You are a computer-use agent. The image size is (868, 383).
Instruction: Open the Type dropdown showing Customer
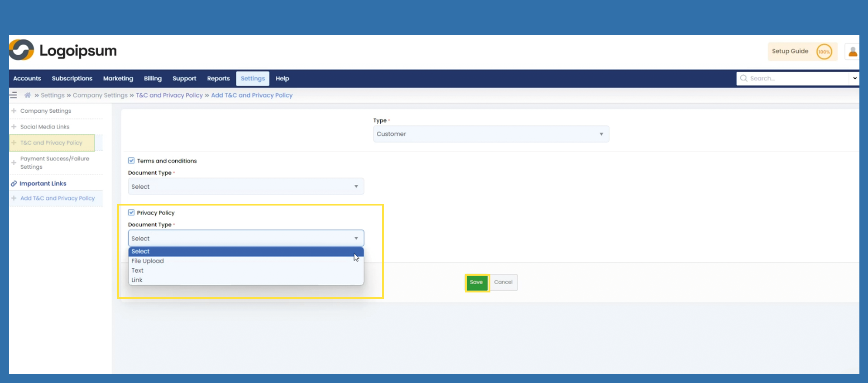point(491,134)
